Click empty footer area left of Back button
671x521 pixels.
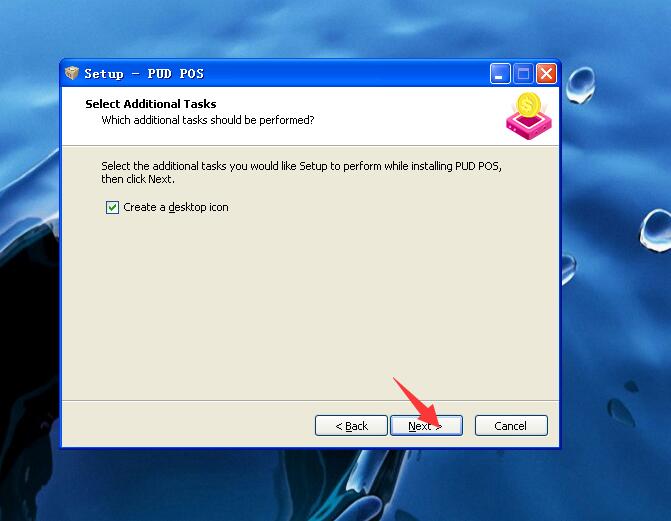188,426
